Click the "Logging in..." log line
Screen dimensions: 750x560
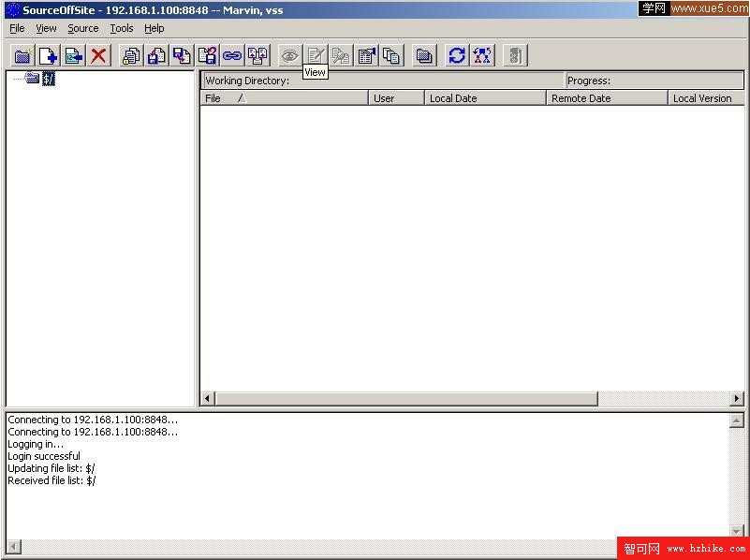click(x=36, y=444)
